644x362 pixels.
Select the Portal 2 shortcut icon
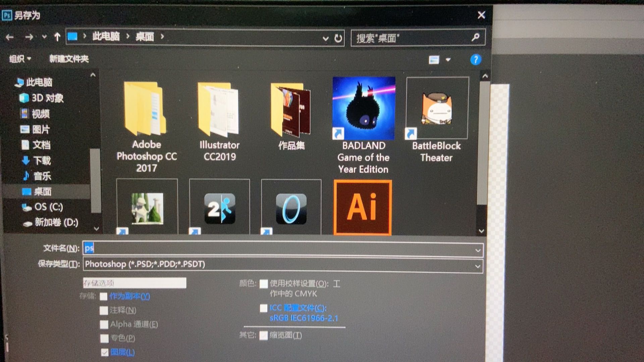point(219,208)
